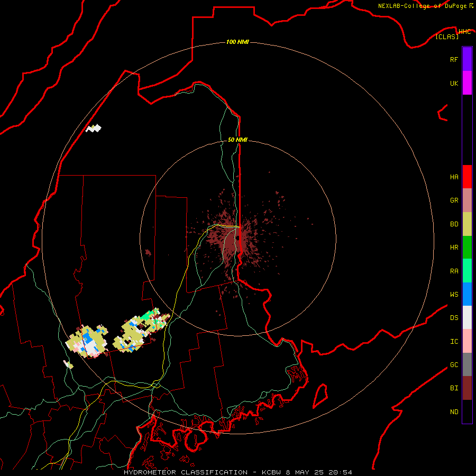
Task: Click the 'GC' legend label
Action: pos(454,364)
